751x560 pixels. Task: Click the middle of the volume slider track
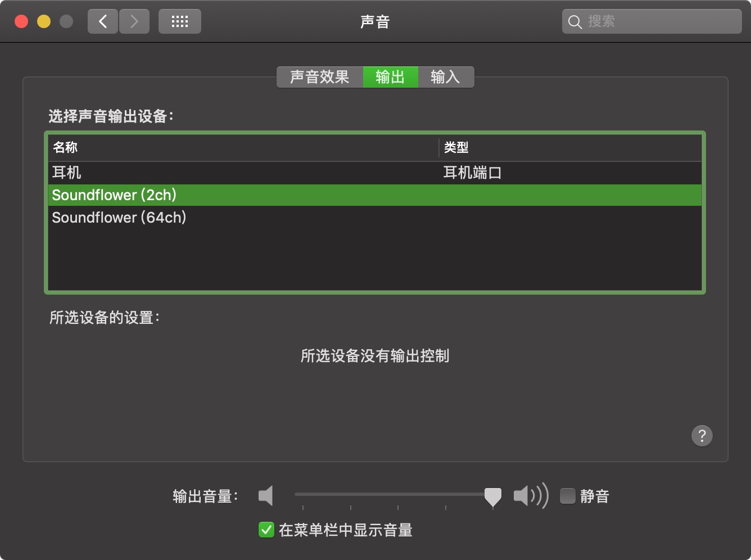click(393, 494)
